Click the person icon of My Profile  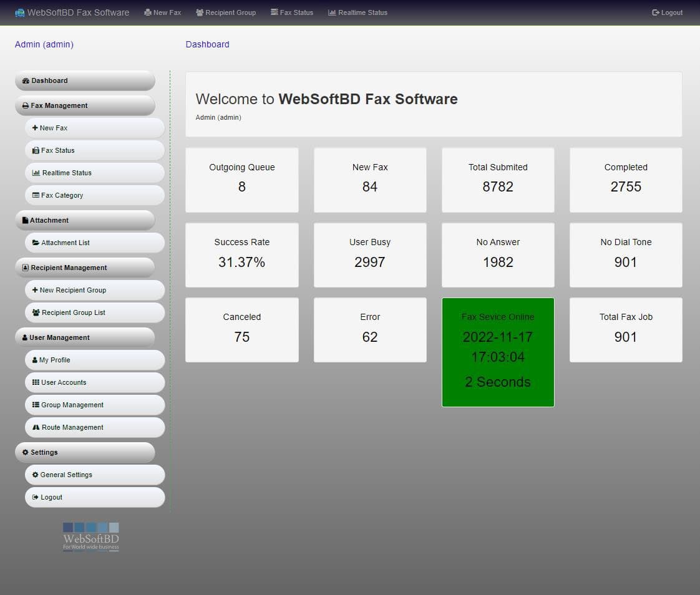[x=35, y=360]
